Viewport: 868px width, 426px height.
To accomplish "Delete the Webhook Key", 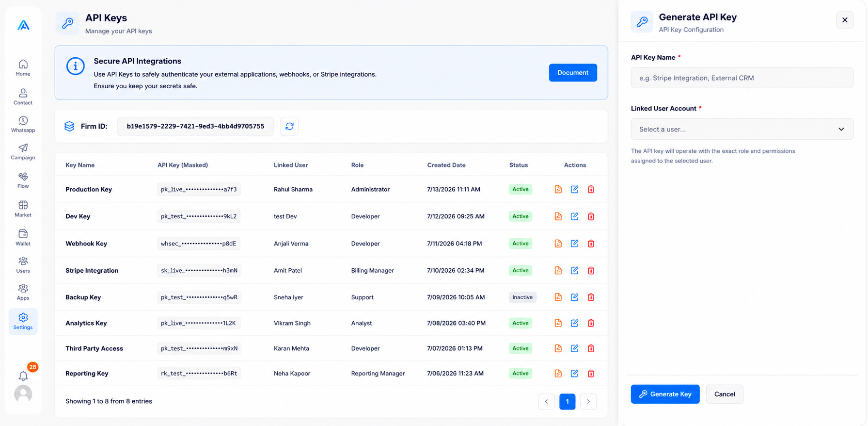I will 591,244.
